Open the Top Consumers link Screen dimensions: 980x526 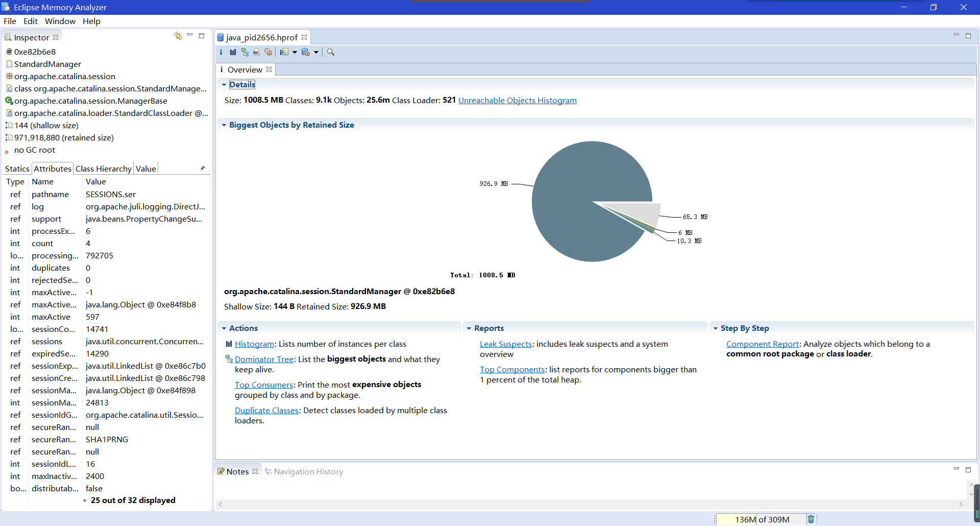click(264, 385)
